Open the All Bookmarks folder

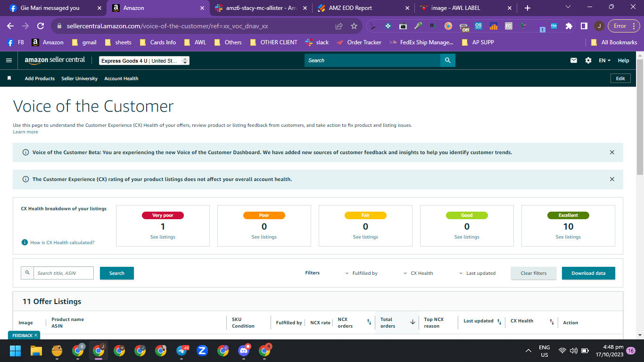(x=614, y=42)
